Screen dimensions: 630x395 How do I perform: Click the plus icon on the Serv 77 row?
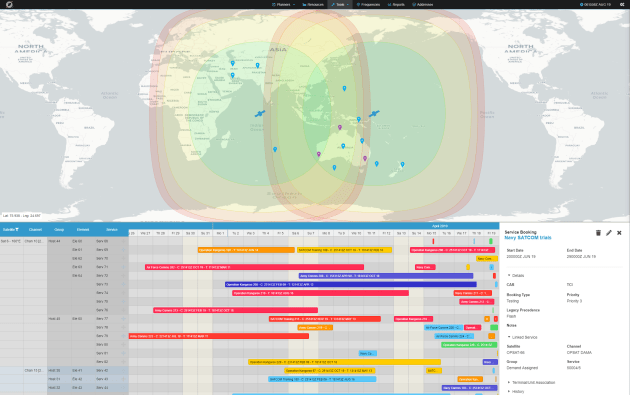tap(123, 319)
